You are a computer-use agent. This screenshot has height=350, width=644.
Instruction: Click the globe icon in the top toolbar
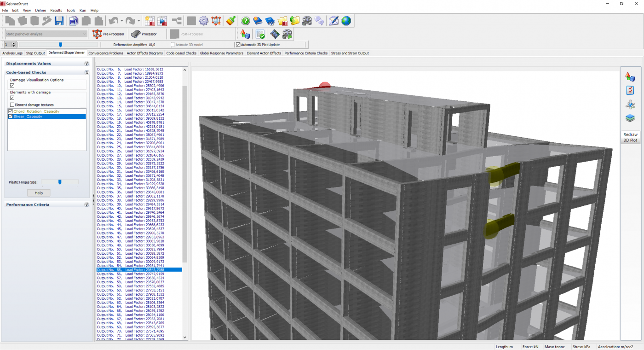pos(346,21)
